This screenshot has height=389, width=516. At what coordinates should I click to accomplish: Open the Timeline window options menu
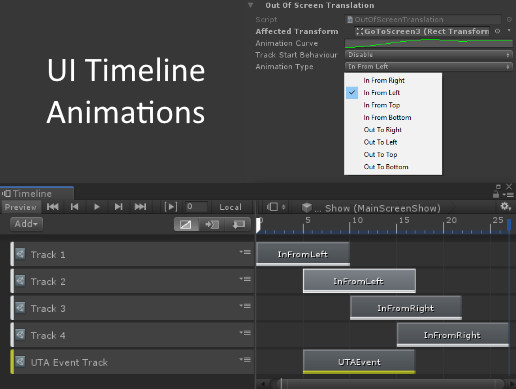pos(508,195)
